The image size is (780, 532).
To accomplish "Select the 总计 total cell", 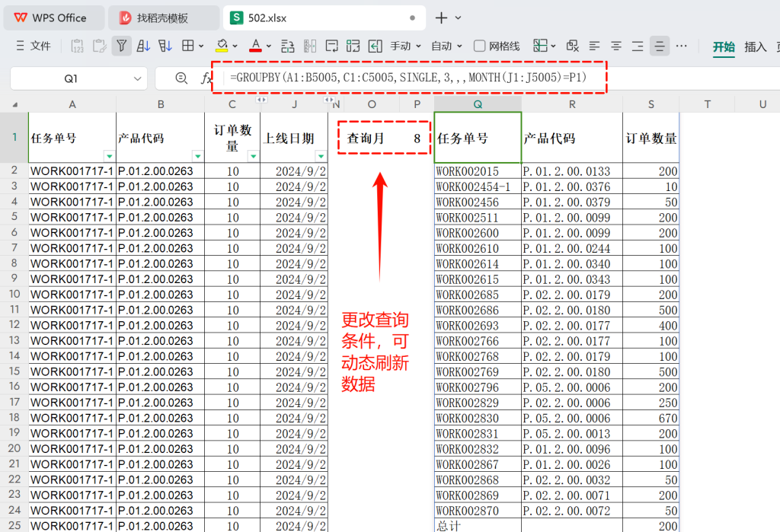I will (478, 526).
